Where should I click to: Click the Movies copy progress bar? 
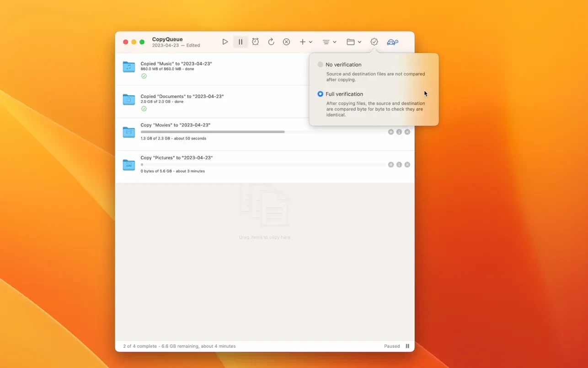coord(213,132)
